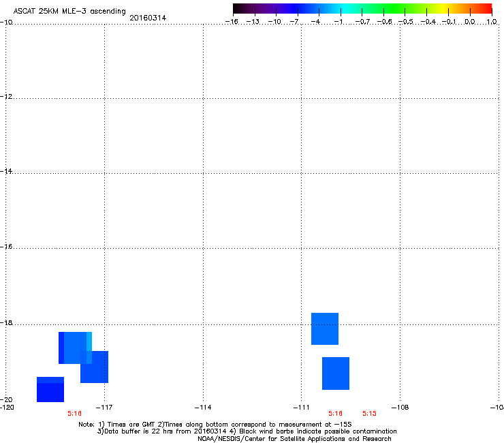
Task: Click the -114 longitude axis label
Action: (203, 408)
